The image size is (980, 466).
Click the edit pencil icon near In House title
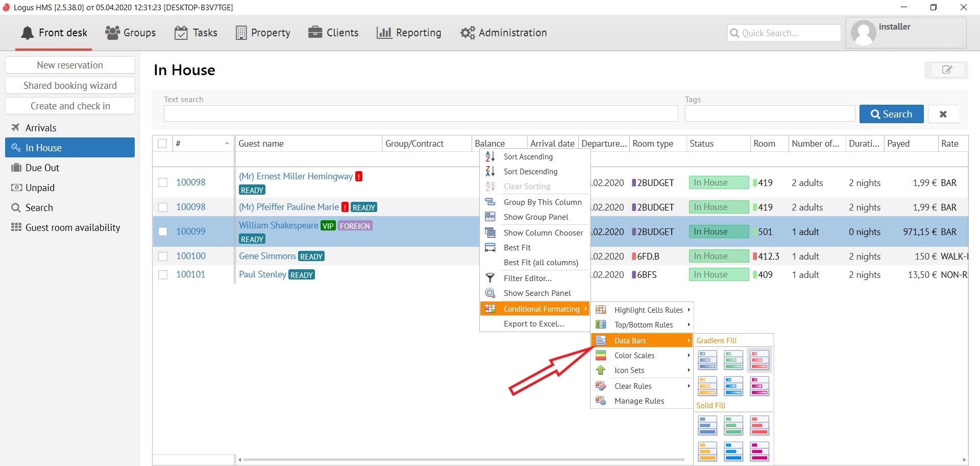[x=946, y=70]
